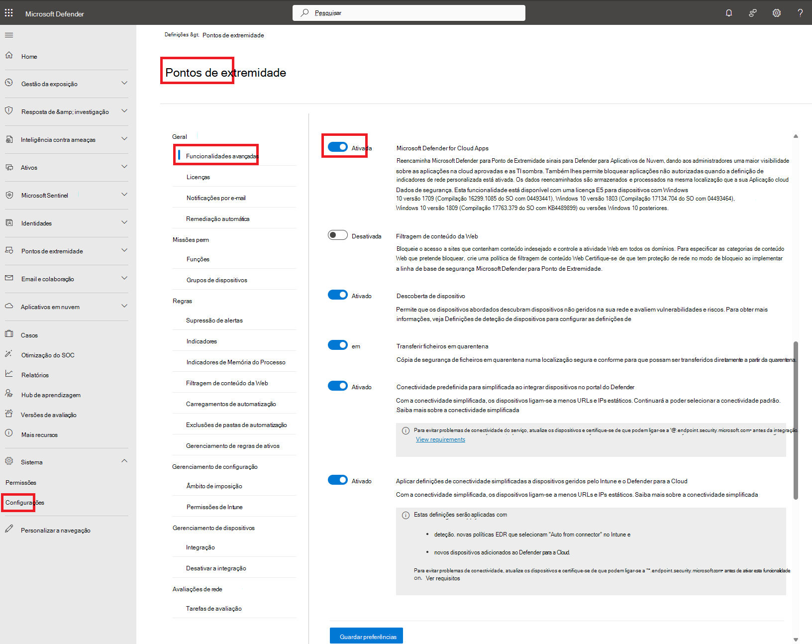
Task: Click the Casos briefcase icon
Action: coord(9,334)
